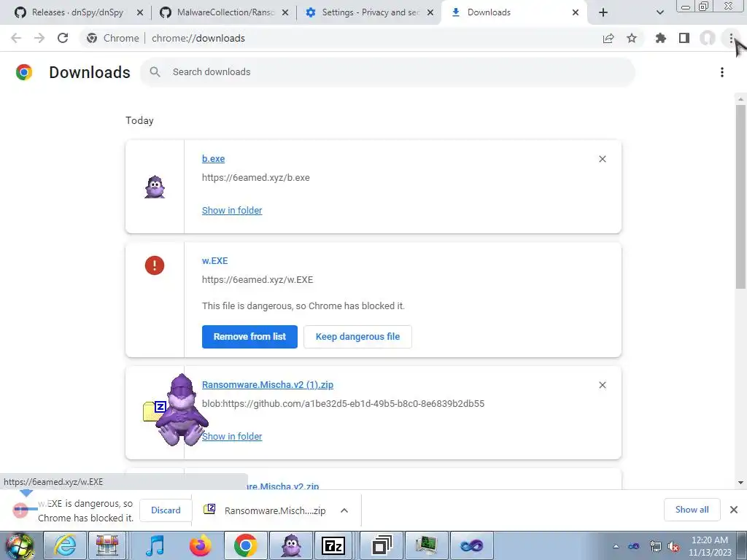Open Ransomware.Misch....zip from download shelf

coord(275,510)
